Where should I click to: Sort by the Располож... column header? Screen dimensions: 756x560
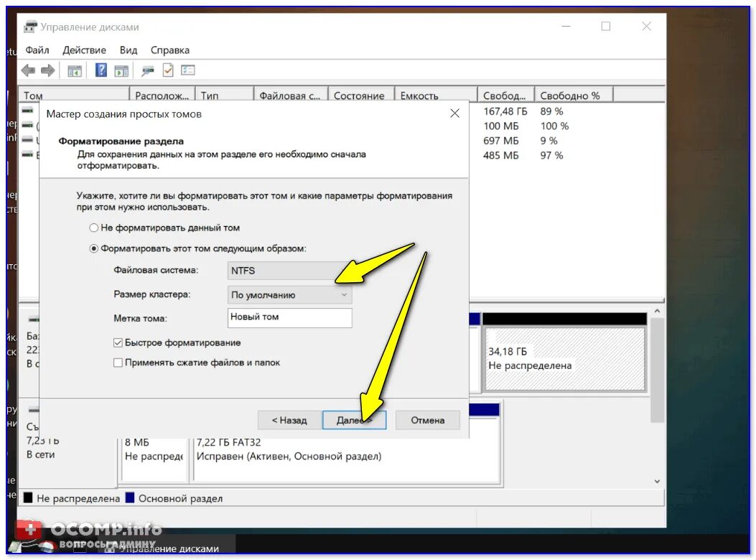[x=162, y=95]
